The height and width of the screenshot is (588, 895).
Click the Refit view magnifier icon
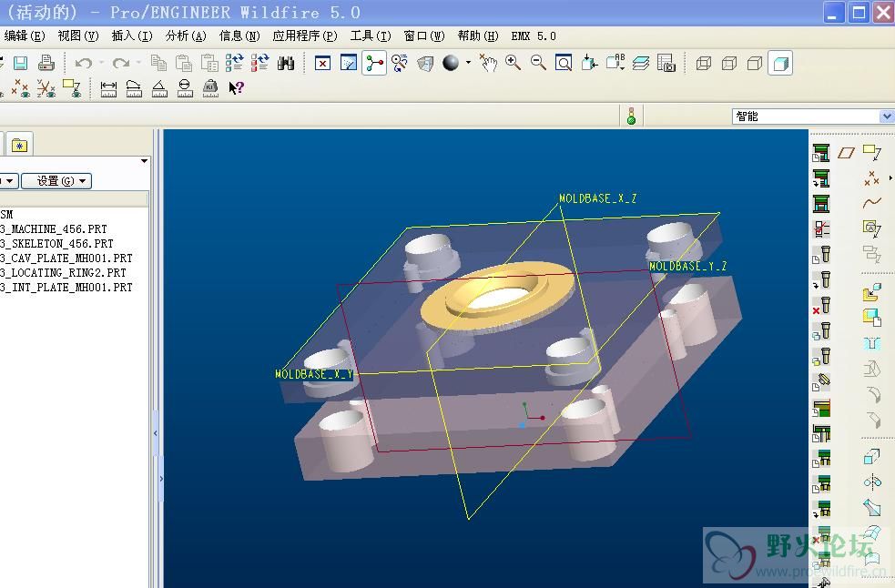564,63
